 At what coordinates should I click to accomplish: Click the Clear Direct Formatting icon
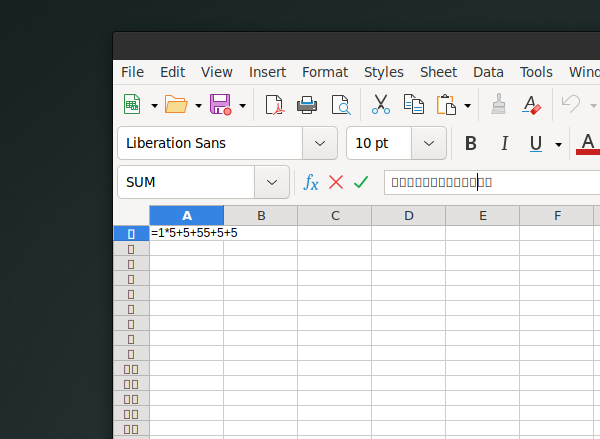531,104
